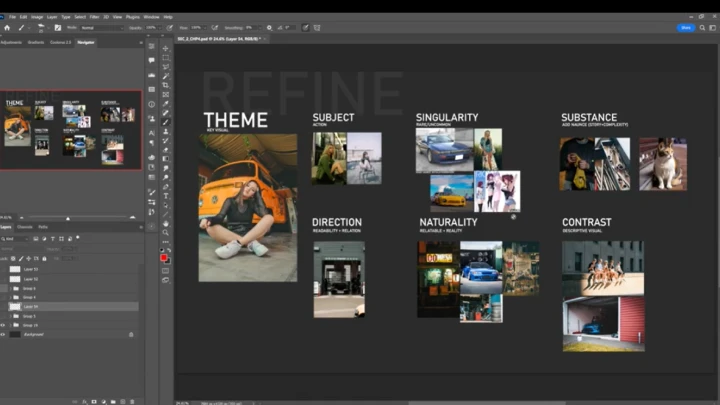Image resolution: width=720 pixels, height=405 pixels.
Task: Close the open document tab
Action: coord(264,39)
